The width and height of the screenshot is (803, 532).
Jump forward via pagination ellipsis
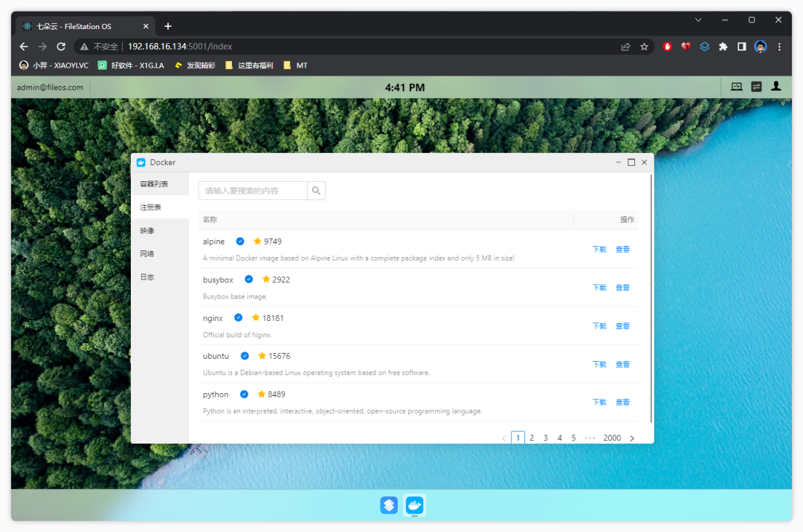(x=590, y=438)
